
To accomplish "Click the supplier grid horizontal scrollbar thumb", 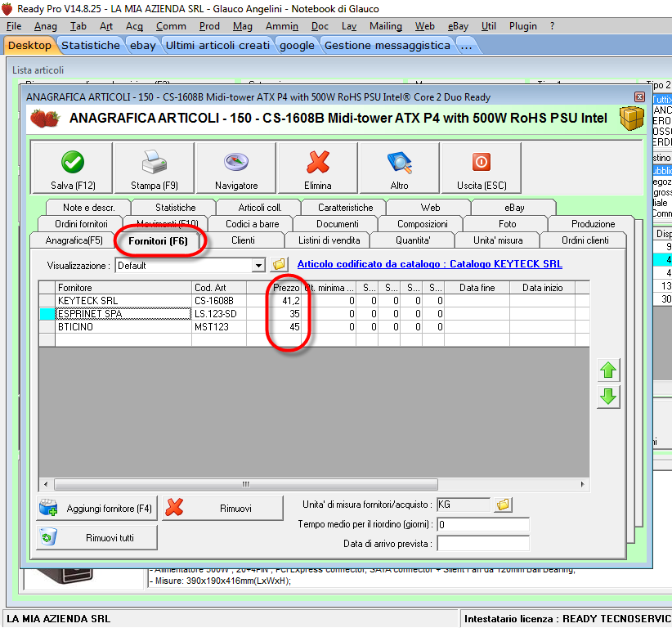I will point(246,484).
